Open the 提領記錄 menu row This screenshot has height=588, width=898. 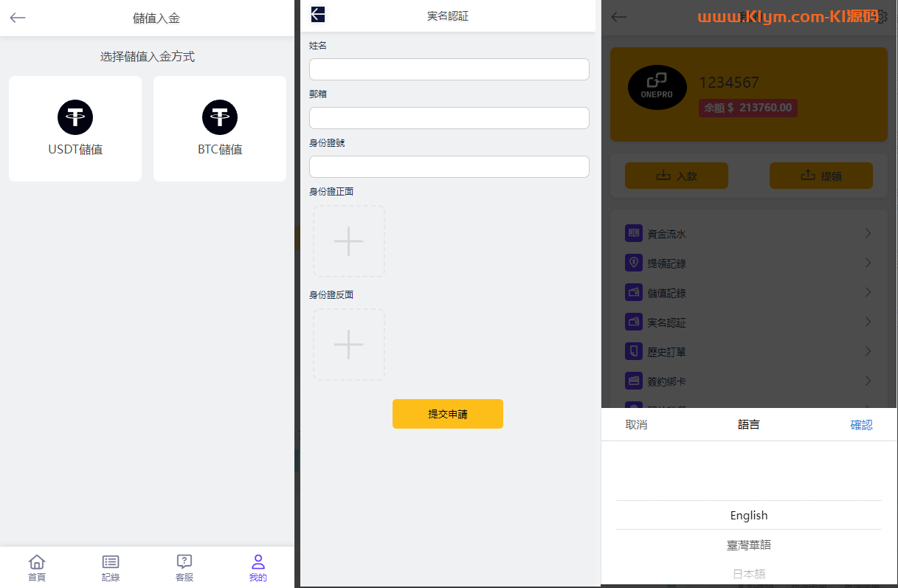(749, 263)
